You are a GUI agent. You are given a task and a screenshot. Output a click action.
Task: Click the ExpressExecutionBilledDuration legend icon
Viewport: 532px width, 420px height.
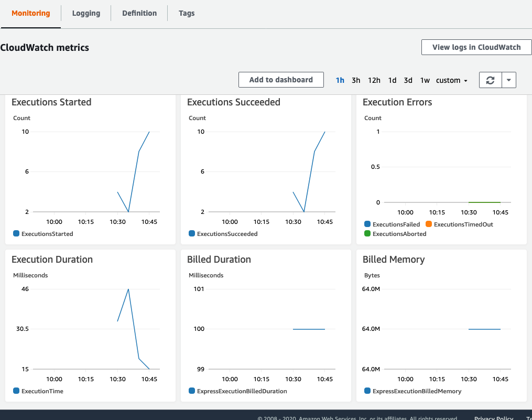pyautogui.click(x=192, y=391)
